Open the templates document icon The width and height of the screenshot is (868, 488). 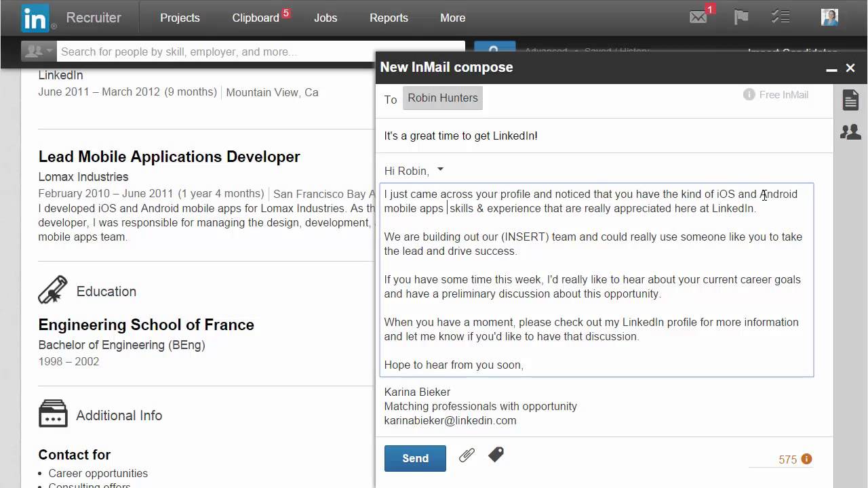(850, 100)
